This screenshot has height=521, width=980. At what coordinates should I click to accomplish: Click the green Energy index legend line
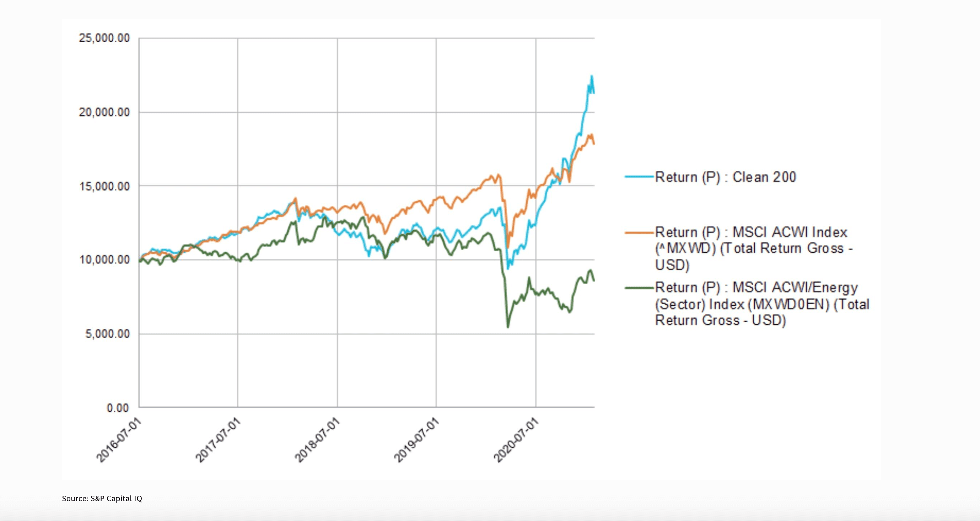(x=639, y=288)
